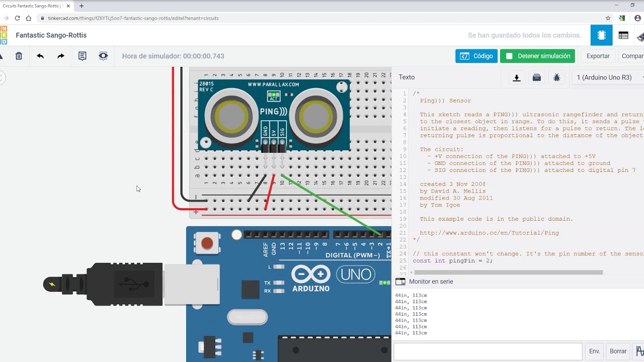Viewport: 644px width, 362px height.
Task: Delete the selected component with trash icon
Action: pyautogui.click(x=19, y=56)
